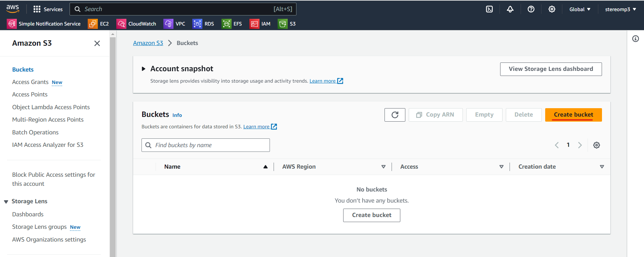Screen dimensions: 644x257
Task: Click View Storage Lens dashboard button
Action: click(x=551, y=69)
